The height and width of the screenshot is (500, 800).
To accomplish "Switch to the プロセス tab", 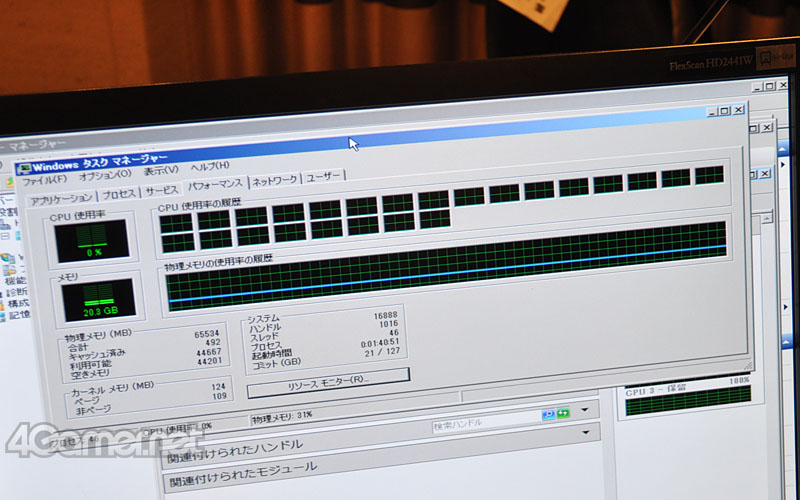I will click(x=119, y=194).
